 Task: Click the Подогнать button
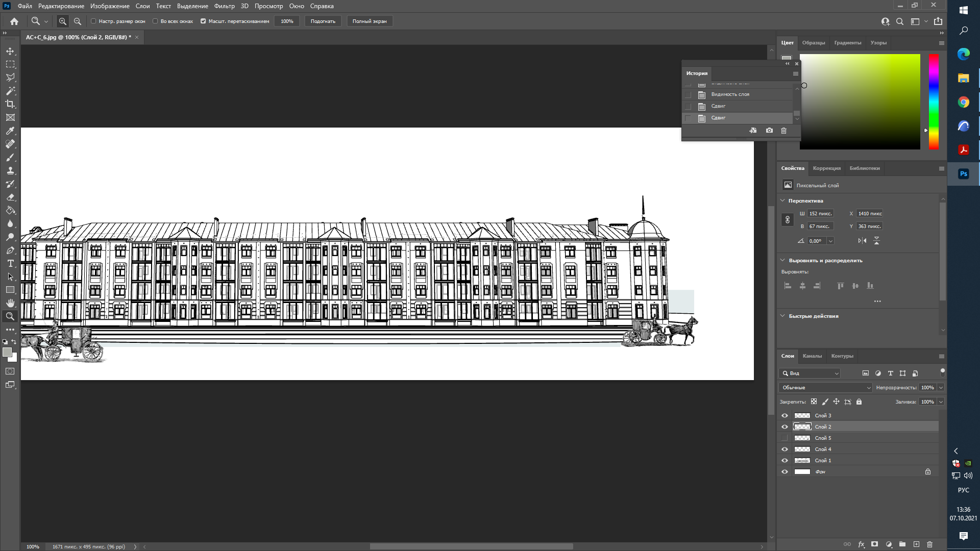(x=323, y=21)
